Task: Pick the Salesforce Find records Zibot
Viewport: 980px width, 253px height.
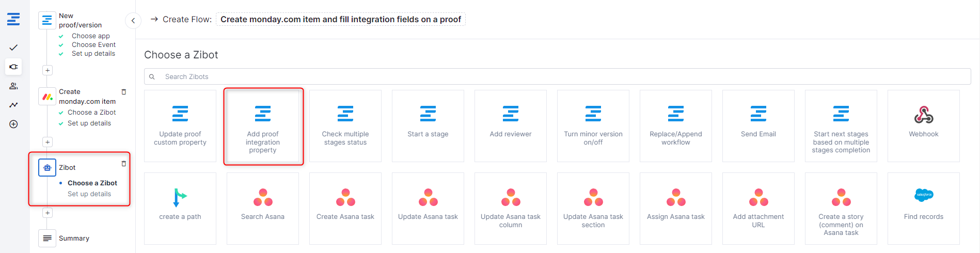Action: click(x=923, y=208)
